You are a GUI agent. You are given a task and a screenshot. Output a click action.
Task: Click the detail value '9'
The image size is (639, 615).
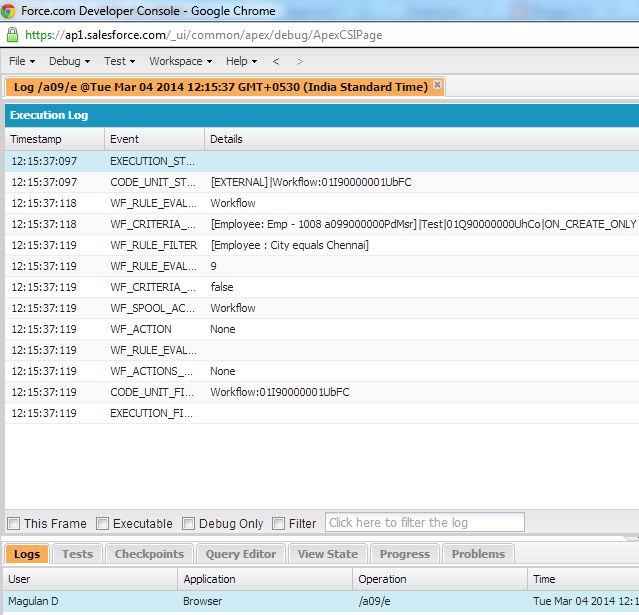tap(214, 267)
